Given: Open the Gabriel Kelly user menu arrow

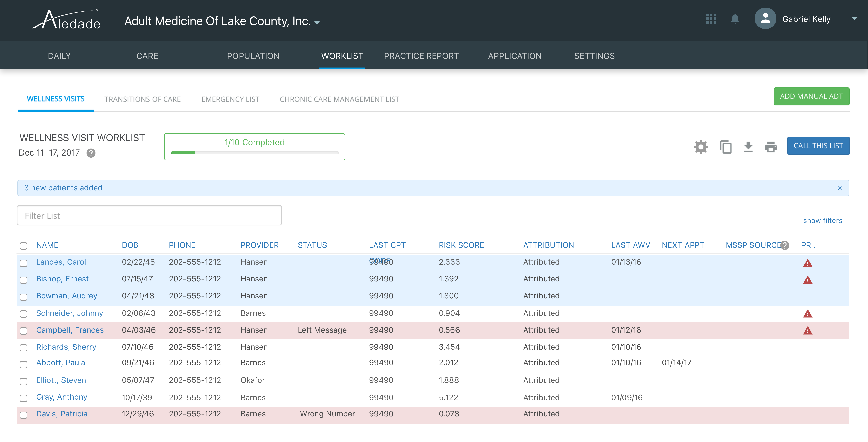Looking at the screenshot, I should click(854, 19).
